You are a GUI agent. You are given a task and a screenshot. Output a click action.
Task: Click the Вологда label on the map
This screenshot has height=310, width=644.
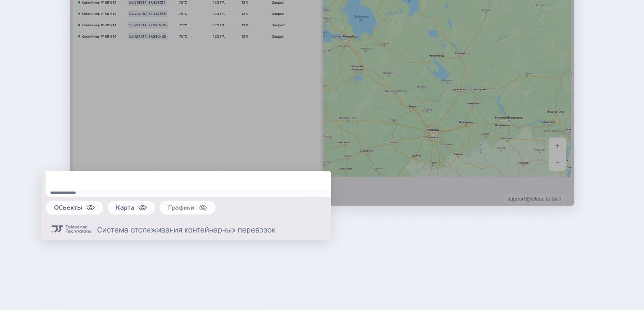click(460, 53)
